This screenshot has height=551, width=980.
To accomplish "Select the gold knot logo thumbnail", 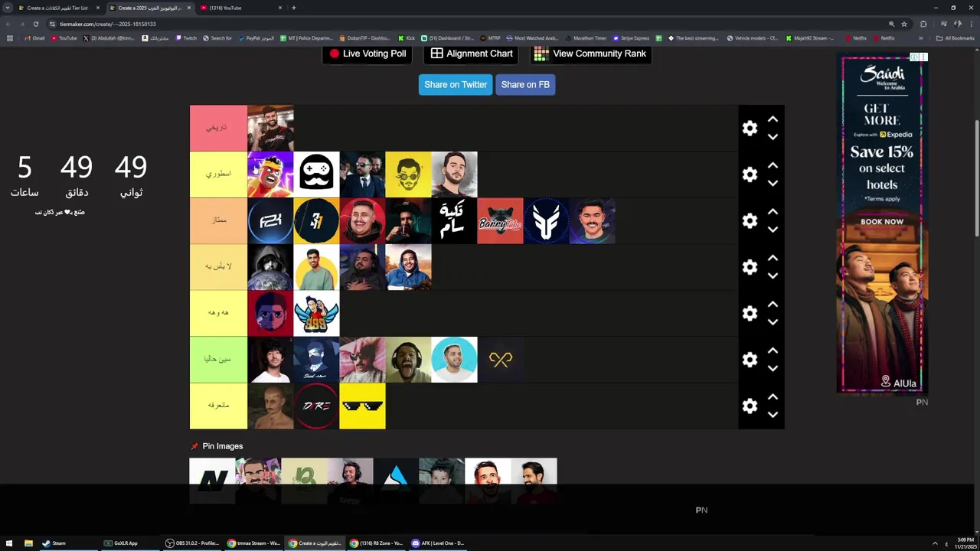I will [500, 360].
